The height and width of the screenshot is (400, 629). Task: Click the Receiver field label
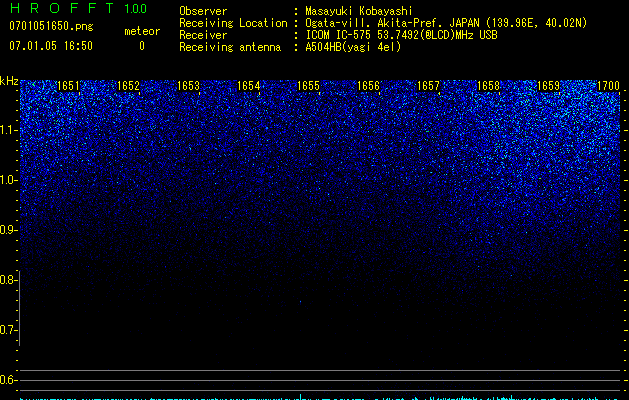pyautogui.click(x=203, y=35)
